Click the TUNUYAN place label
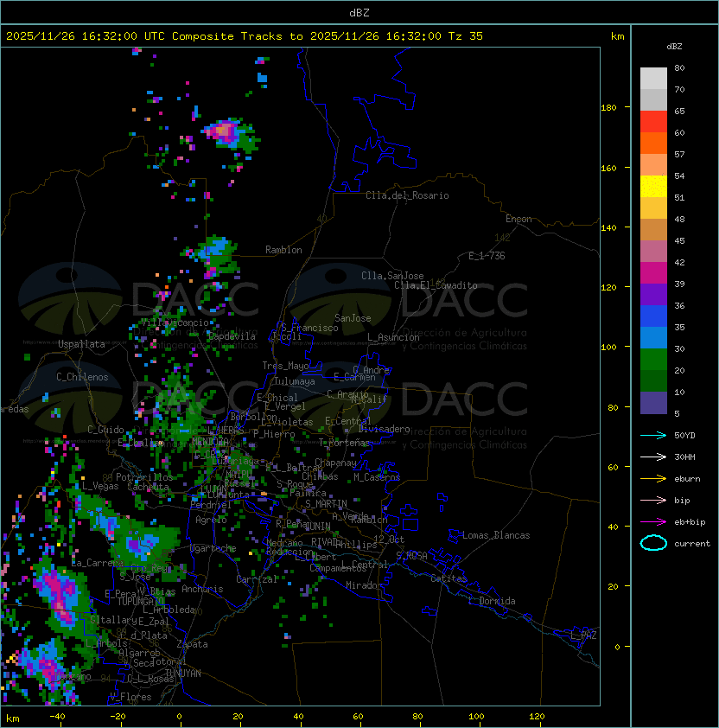The height and width of the screenshot is (728, 719). click(183, 674)
